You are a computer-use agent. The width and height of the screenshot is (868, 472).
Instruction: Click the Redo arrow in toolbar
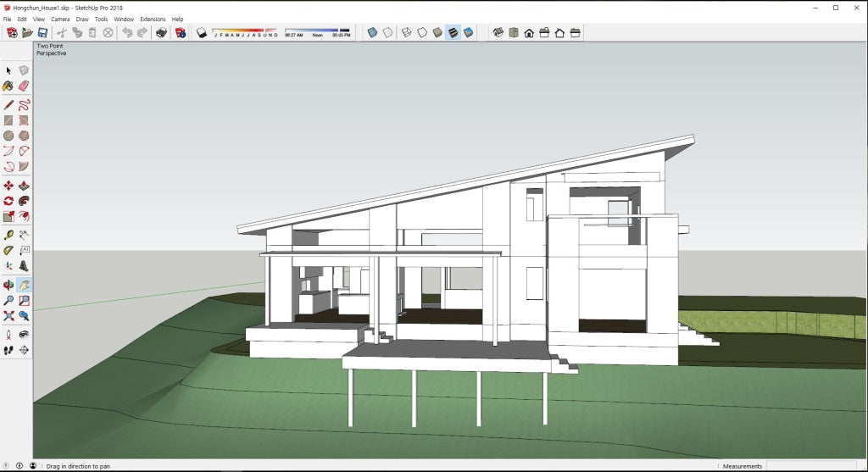142,33
